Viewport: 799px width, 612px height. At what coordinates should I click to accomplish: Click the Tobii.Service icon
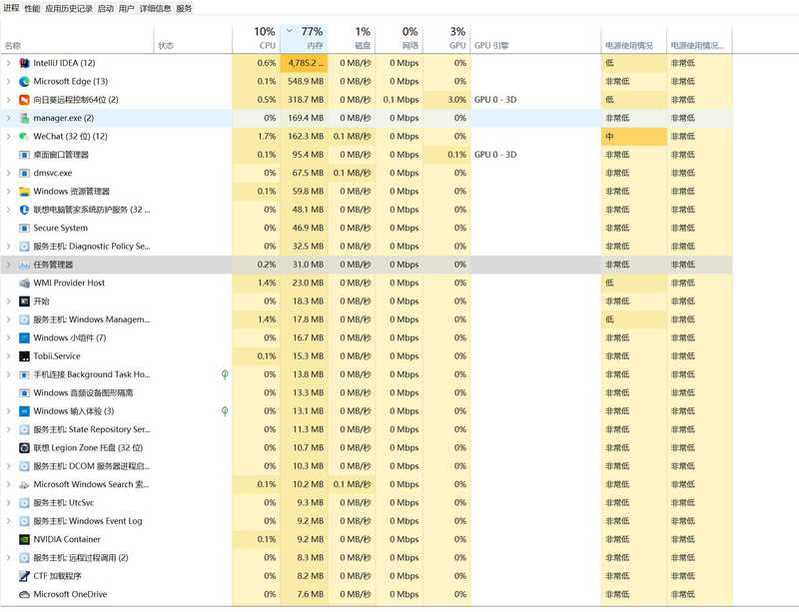[x=24, y=357]
